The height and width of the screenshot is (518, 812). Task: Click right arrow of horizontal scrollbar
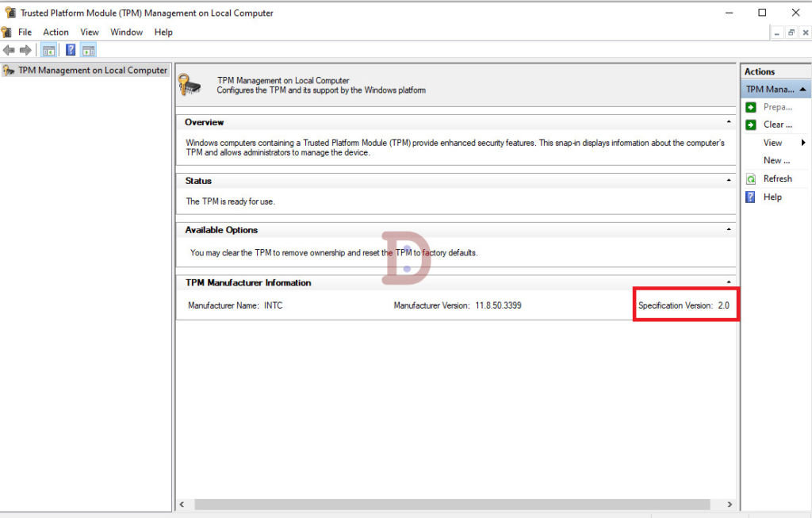tap(730, 504)
